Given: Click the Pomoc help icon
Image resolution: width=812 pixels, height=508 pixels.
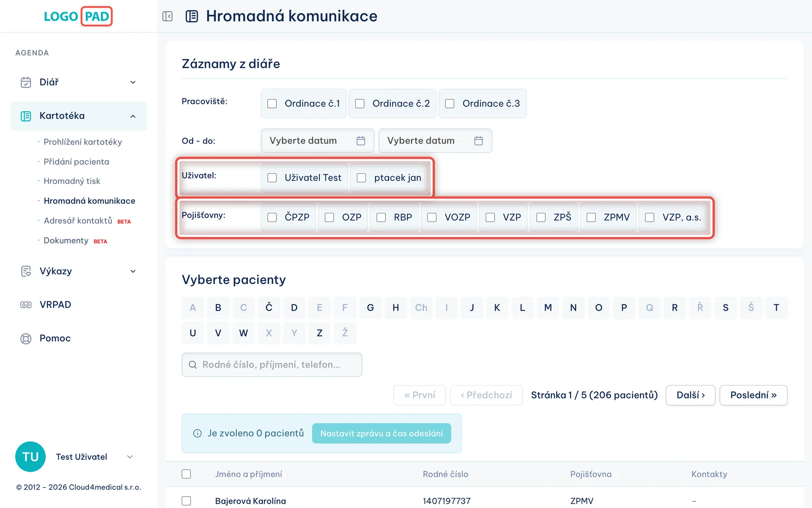Looking at the screenshot, I should 26,339.
